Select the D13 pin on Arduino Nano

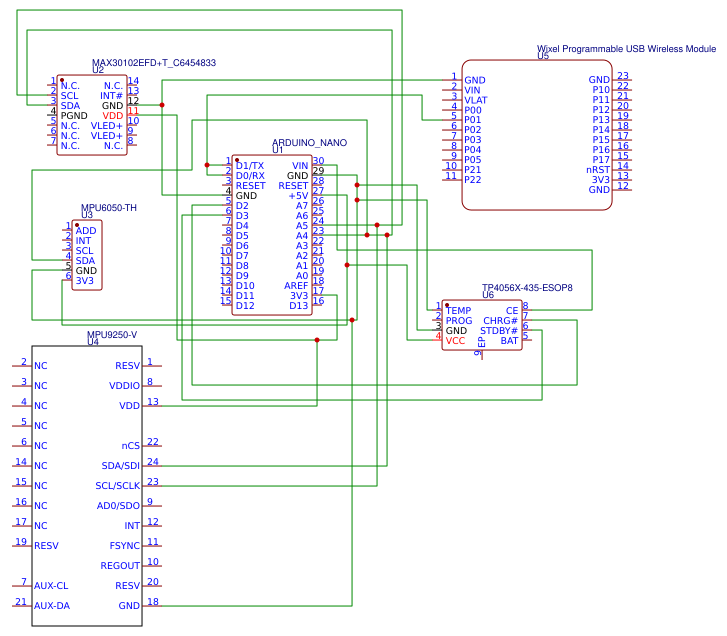tap(299, 305)
